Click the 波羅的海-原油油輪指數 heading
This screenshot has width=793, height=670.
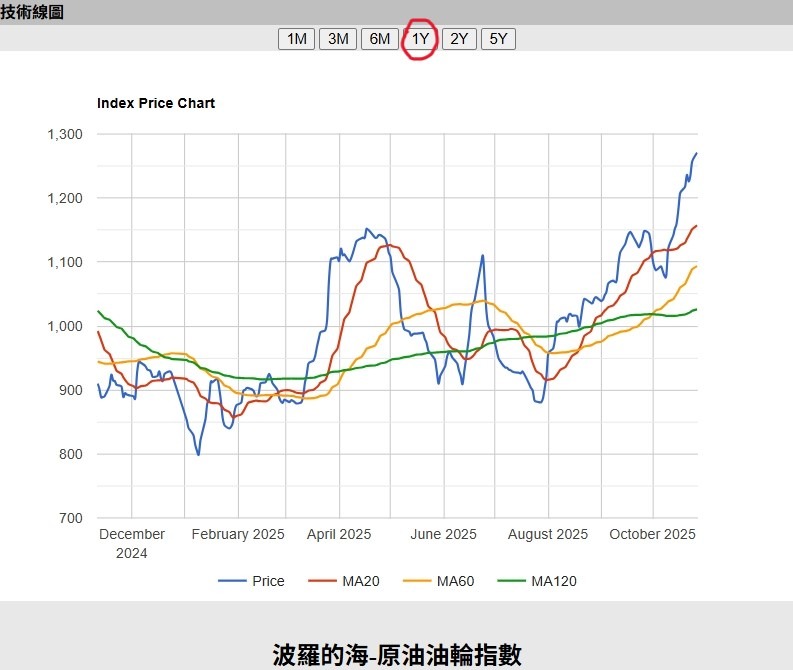pos(397,655)
